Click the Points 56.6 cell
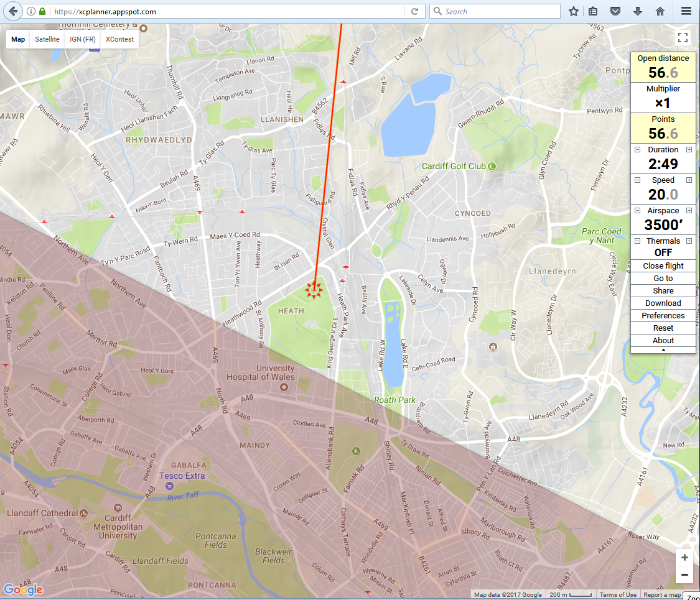 663,127
